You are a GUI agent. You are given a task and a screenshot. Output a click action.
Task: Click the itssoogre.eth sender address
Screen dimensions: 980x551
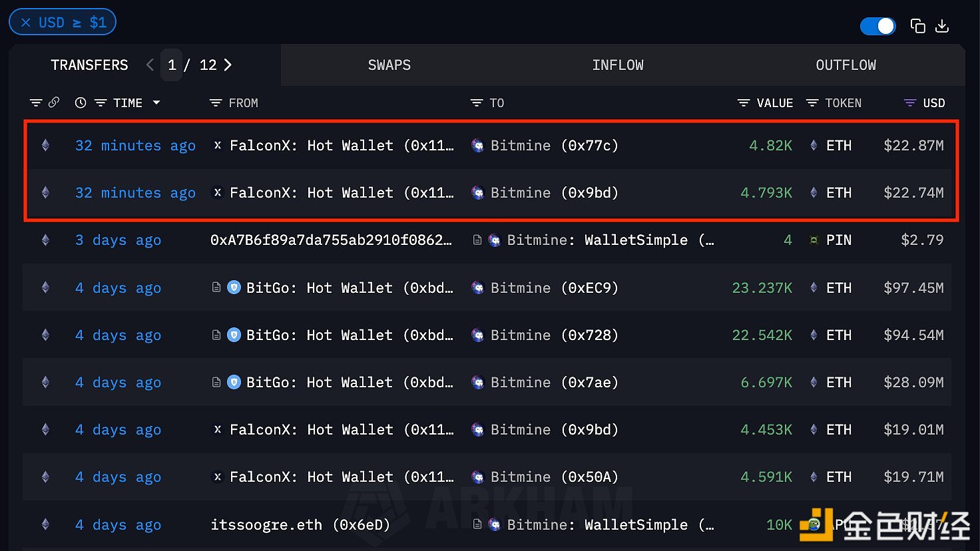click(x=300, y=524)
